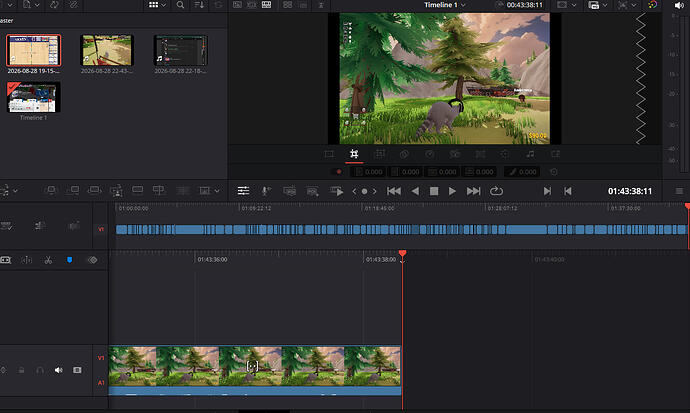Screen dimensions: 690x413
Task: Click the Smart Insert edit button
Action: coord(51,190)
